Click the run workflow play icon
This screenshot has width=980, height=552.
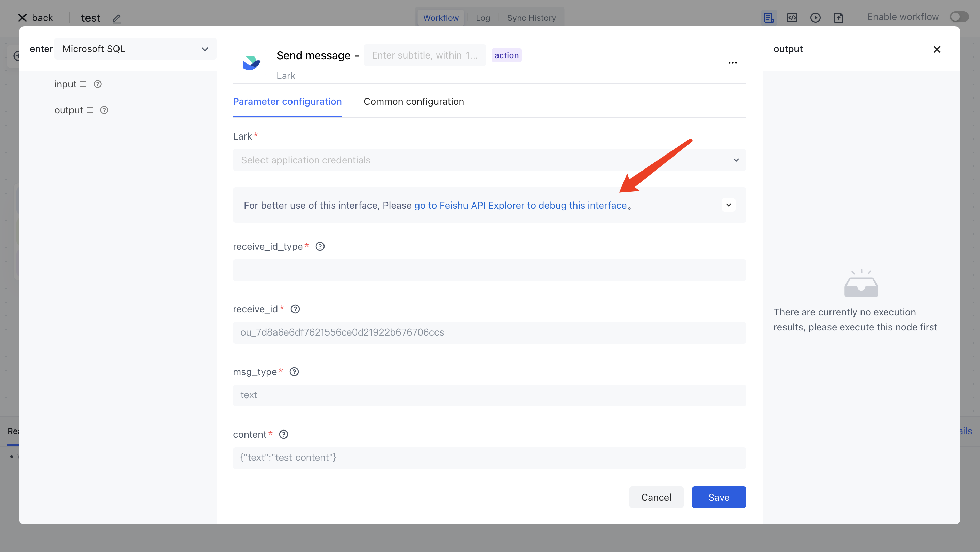[x=815, y=17]
